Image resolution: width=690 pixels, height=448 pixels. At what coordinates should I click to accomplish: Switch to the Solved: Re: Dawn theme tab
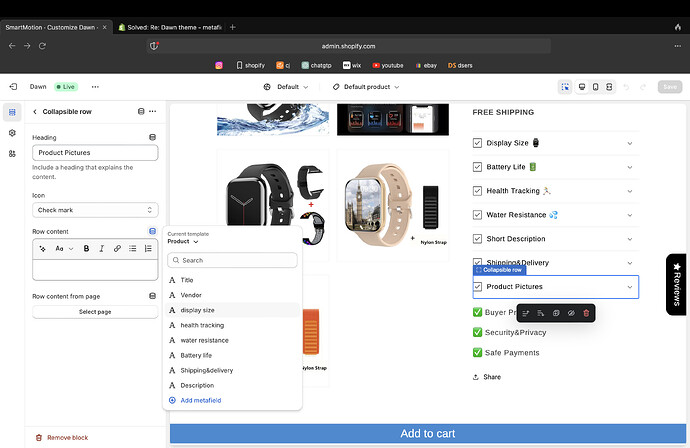[x=170, y=27]
